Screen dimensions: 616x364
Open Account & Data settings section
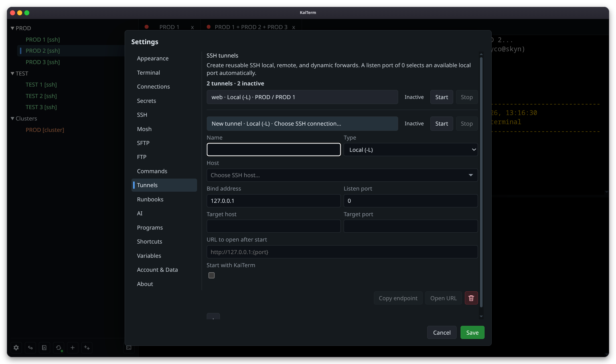[x=164, y=270]
